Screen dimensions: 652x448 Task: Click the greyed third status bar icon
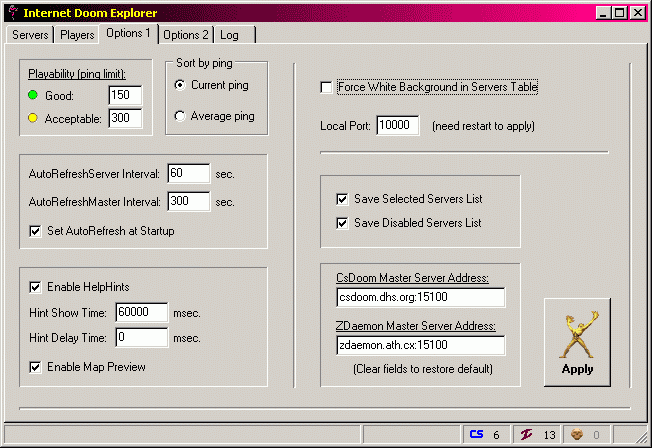(x=577, y=435)
